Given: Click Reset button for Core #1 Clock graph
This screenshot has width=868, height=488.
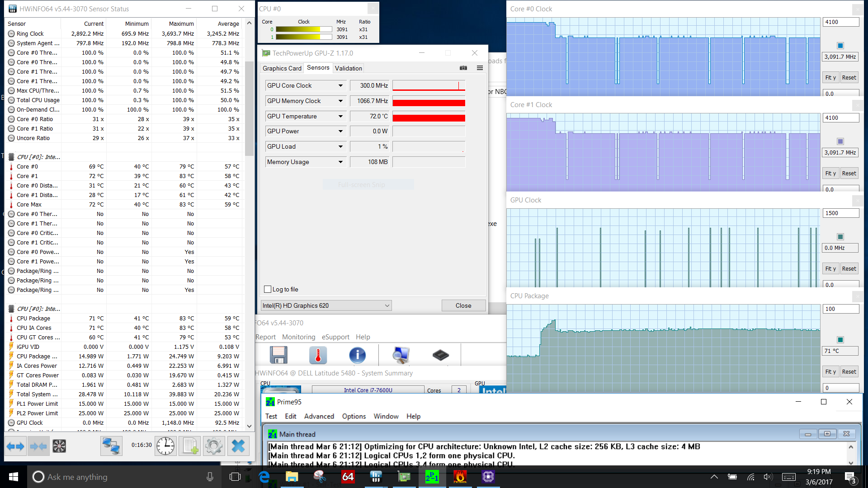Looking at the screenshot, I should click(849, 173).
